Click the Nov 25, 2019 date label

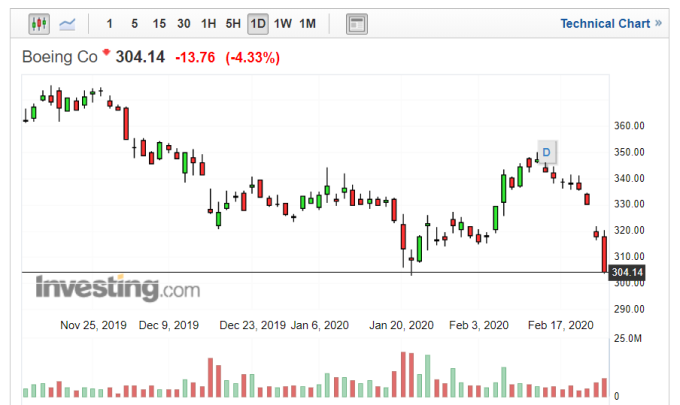click(93, 325)
